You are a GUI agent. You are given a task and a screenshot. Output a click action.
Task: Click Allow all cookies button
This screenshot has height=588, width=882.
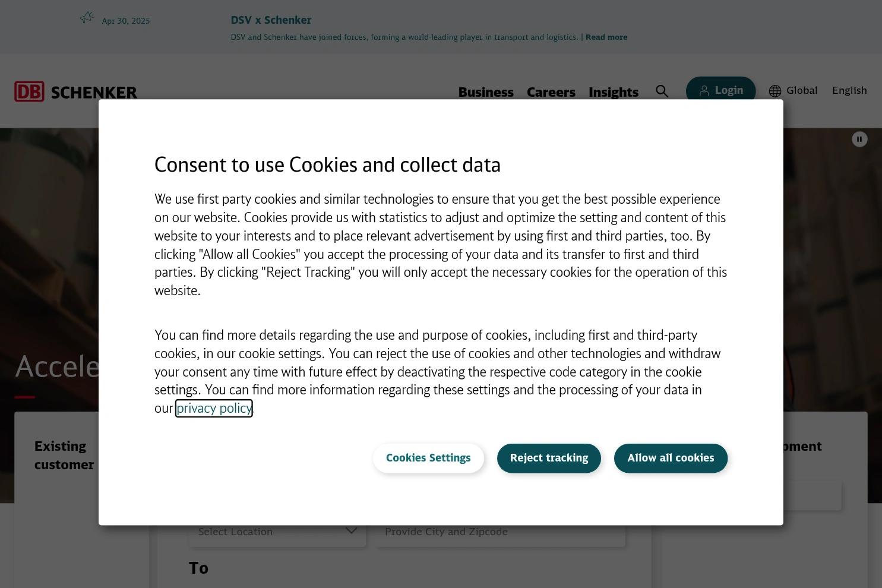[671, 458]
